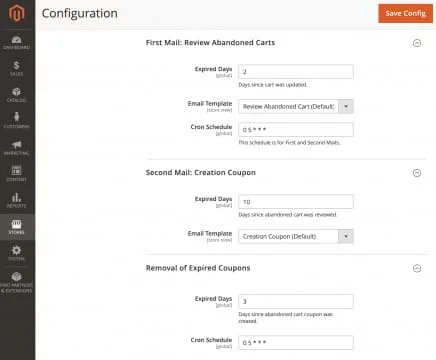Collapse First Mail: Review Abandoned Carts section

click(x=417, y=43)
